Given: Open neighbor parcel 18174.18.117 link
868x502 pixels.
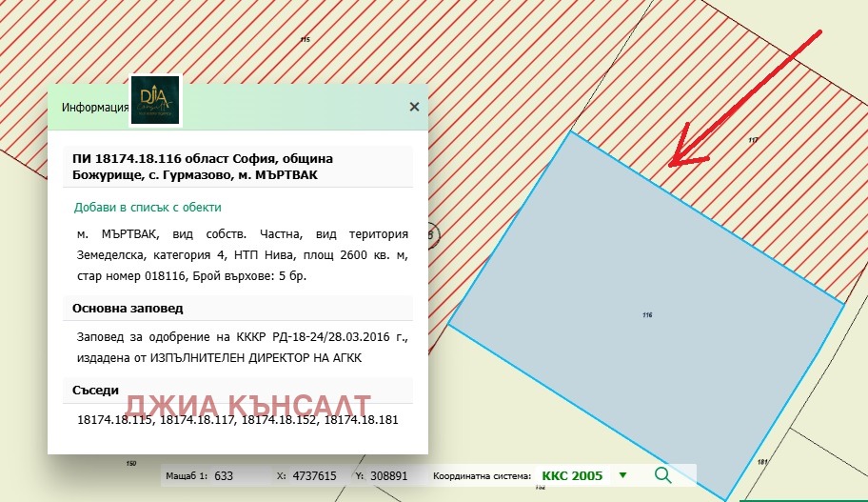Looking at the screenshot, I should (x=197, y=419).
